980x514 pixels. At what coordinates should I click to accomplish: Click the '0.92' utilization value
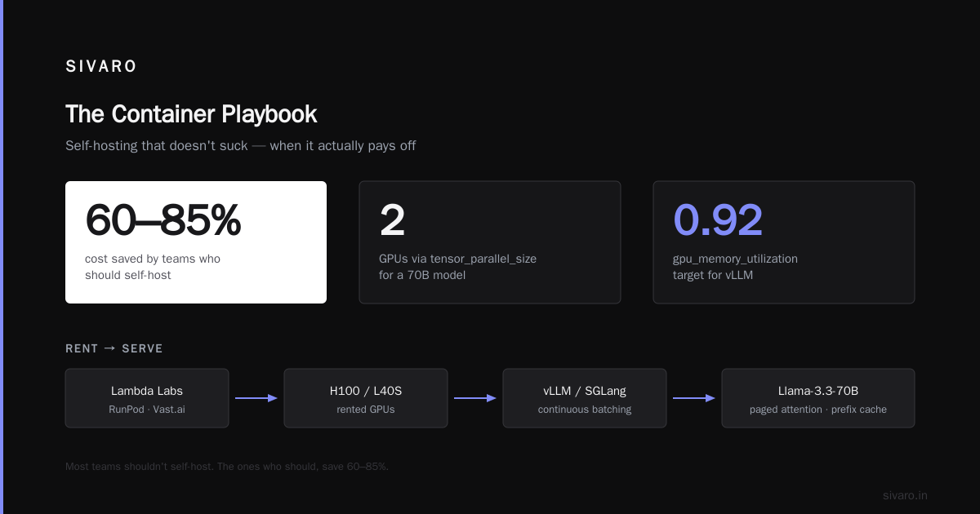(x=718, y=219)
